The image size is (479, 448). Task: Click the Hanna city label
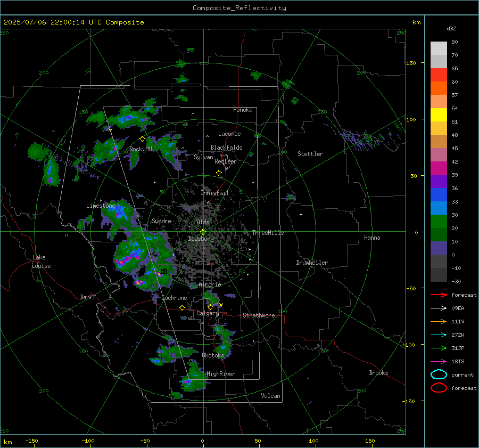click(x=372, y=238)
